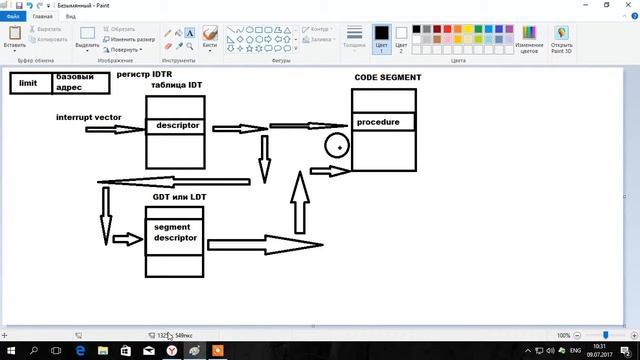The height and width of the screenshot is (360, 640).
Task: Click zoom in plus button
Action: 634,336
